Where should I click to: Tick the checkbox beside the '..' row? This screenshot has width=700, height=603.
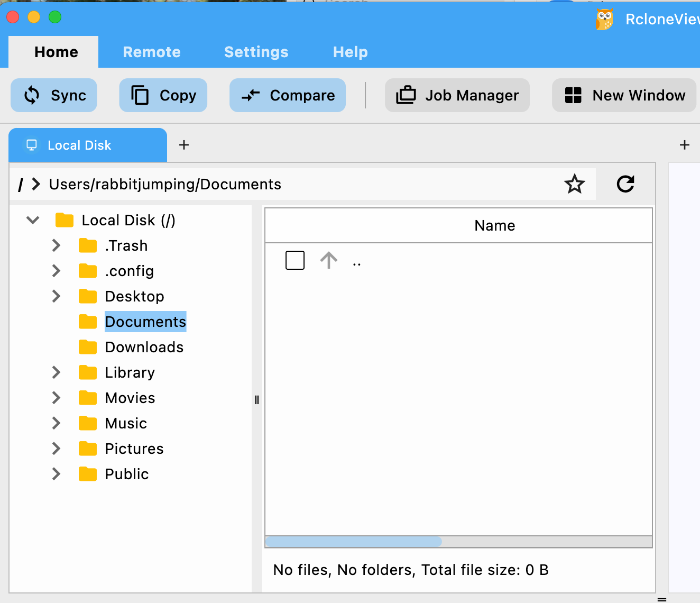[295, 260]
